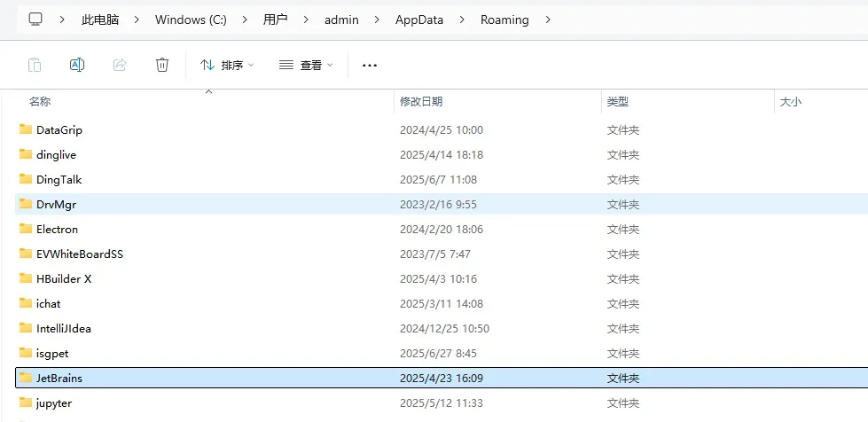Expand chevron right of 此电脑
The image size is (868, 422).
click(x=137, y=20)
